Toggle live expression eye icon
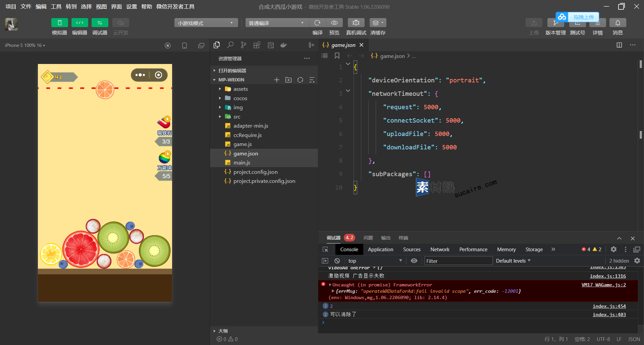 click(x=414, y=261)
